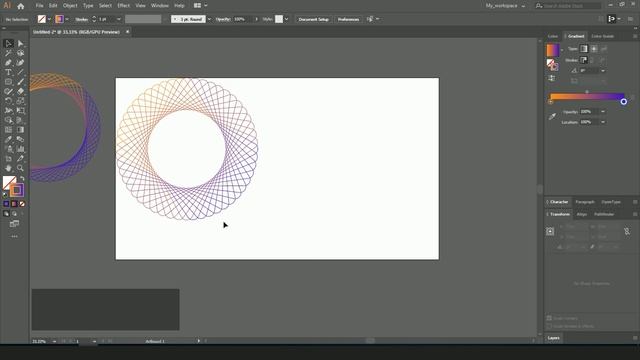Switch to the Color tab
Viewport: 640px width, 360px height.
(553, 36)
